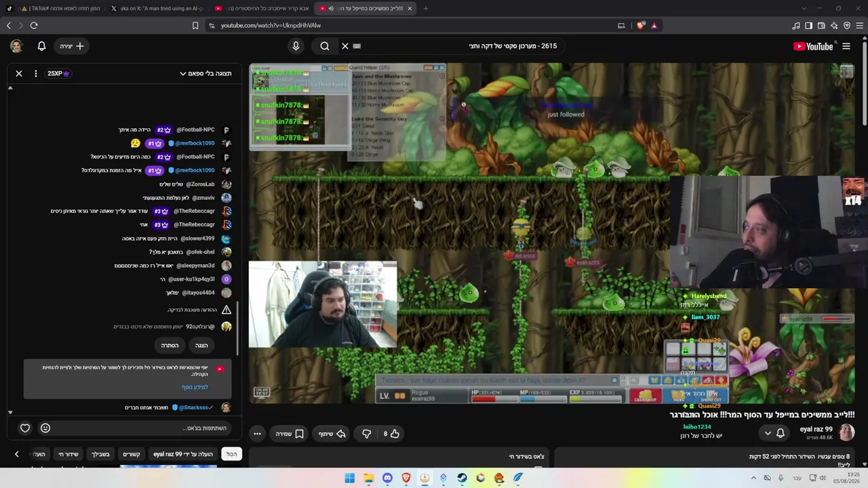Save the video with the bookmark button

tap(290, 434)
